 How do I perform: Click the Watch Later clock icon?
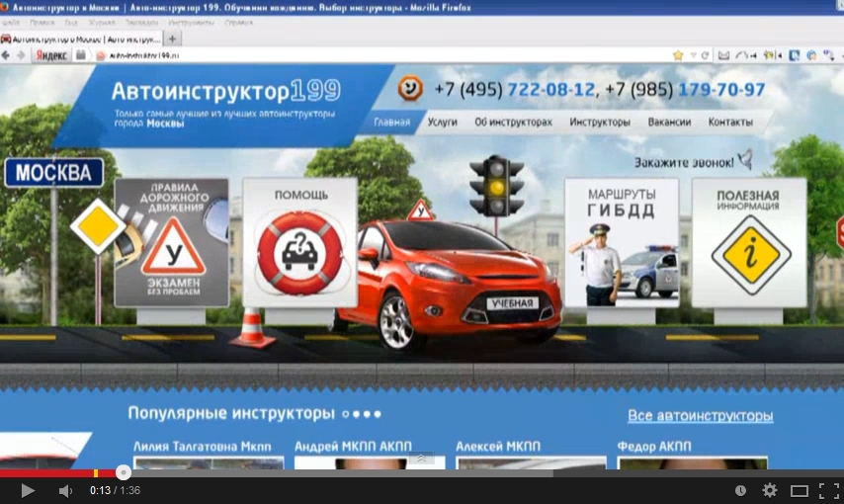coord(740,490)
